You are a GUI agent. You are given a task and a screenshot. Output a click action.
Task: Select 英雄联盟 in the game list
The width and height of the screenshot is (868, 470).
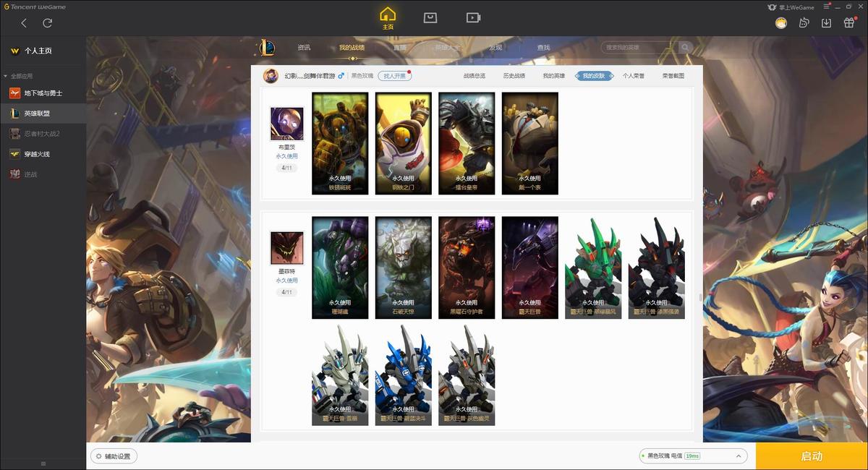[x=43, y=114]
